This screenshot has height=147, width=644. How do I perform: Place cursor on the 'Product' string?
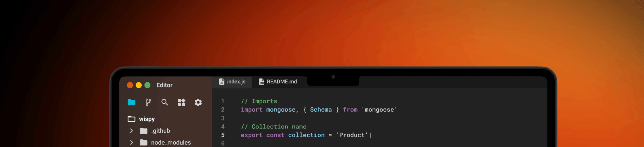click(352, 135)
